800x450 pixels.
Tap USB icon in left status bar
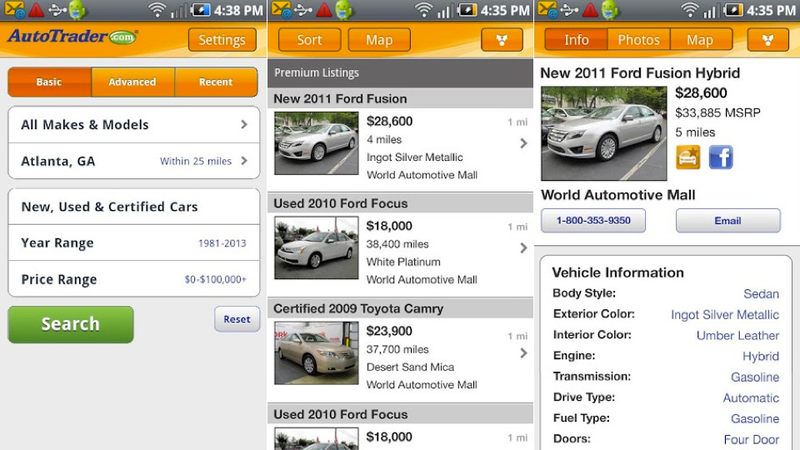pyautogui.click(x=58, y=10)
